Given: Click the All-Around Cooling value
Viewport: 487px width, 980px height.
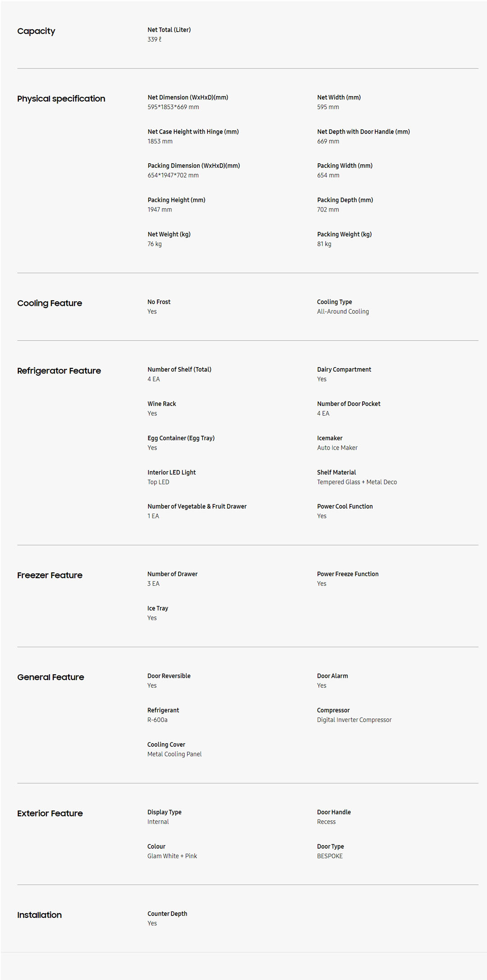Looking at the screenshot, I should [343, 312].
